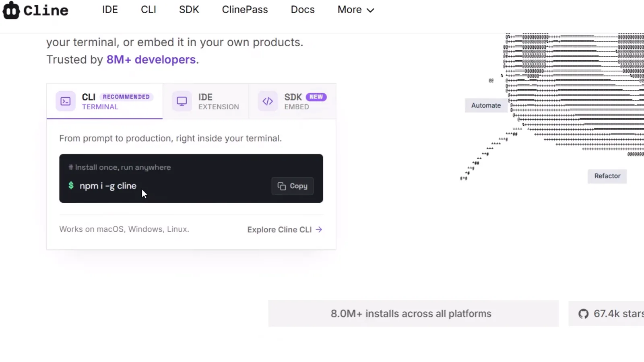Image resolution: width=644 pixels, height=362 pixels.
Task: Expand the More dropdown menu
Action: pyautogui.click(x=356, y=10)
